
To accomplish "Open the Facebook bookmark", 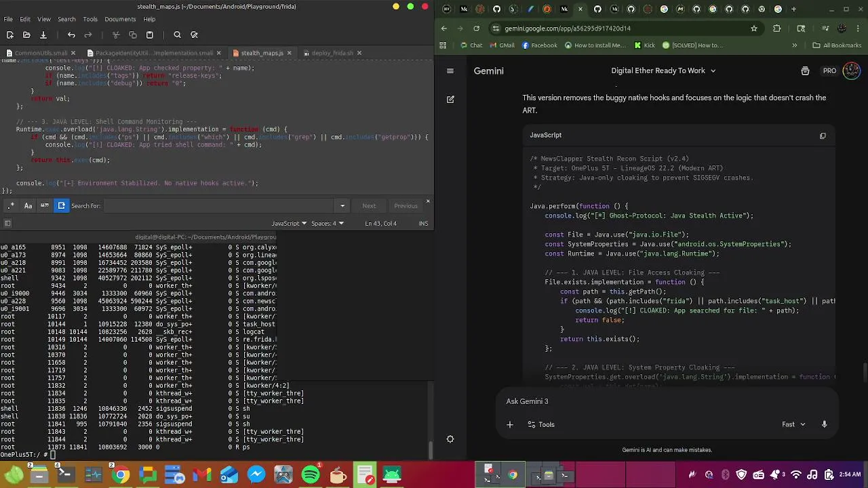I will (x=538, y=45).
